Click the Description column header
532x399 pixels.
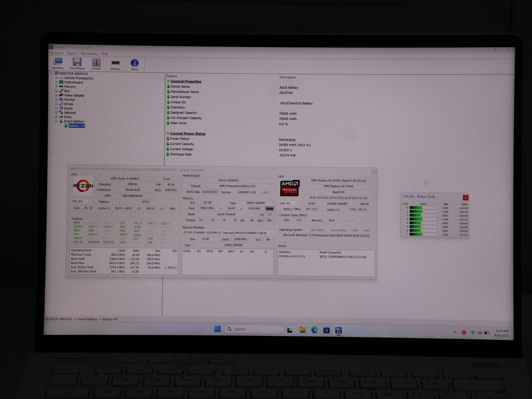coord(288,77)
